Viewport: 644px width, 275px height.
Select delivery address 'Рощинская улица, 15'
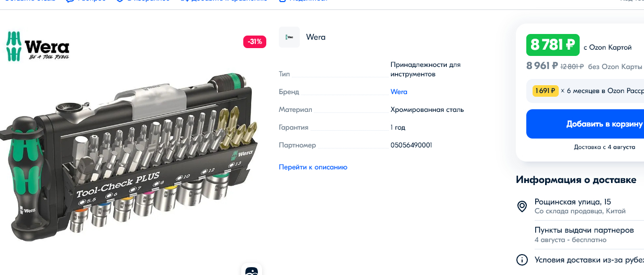coord(573,202)
